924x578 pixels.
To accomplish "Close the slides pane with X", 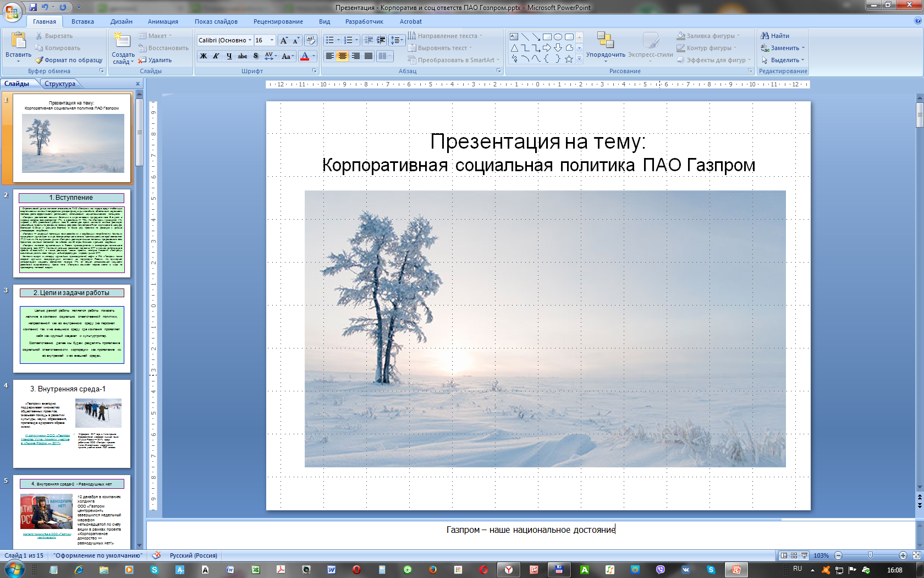I will 137,84.
